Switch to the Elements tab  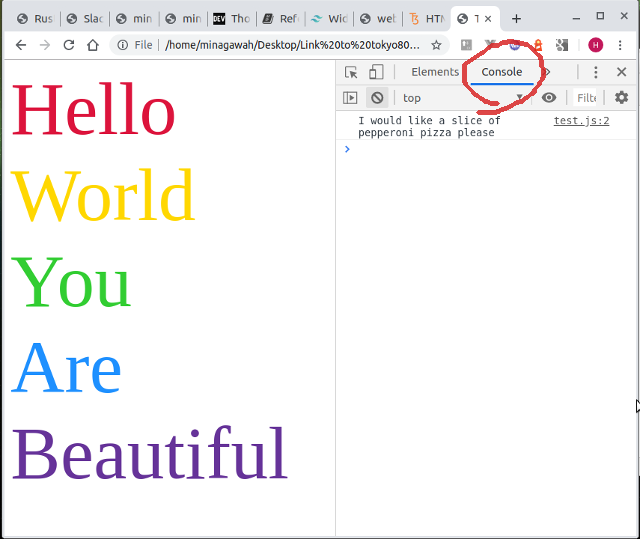(435, 72)
